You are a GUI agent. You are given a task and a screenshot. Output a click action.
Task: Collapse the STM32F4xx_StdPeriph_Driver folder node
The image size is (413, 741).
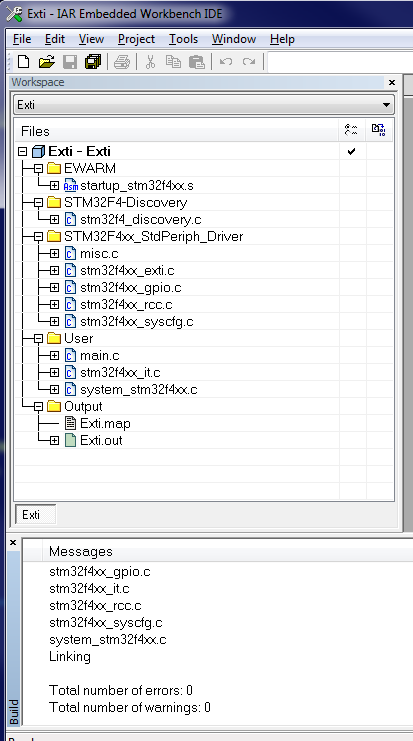pos(38,236)
